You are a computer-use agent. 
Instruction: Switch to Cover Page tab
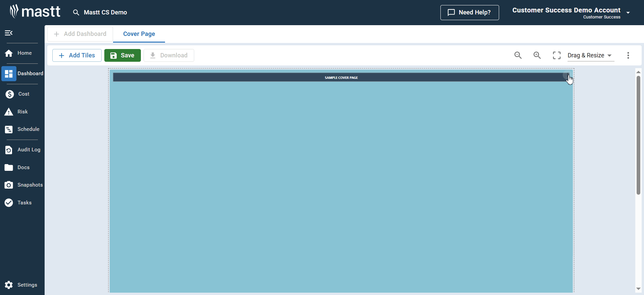point(139,34)
